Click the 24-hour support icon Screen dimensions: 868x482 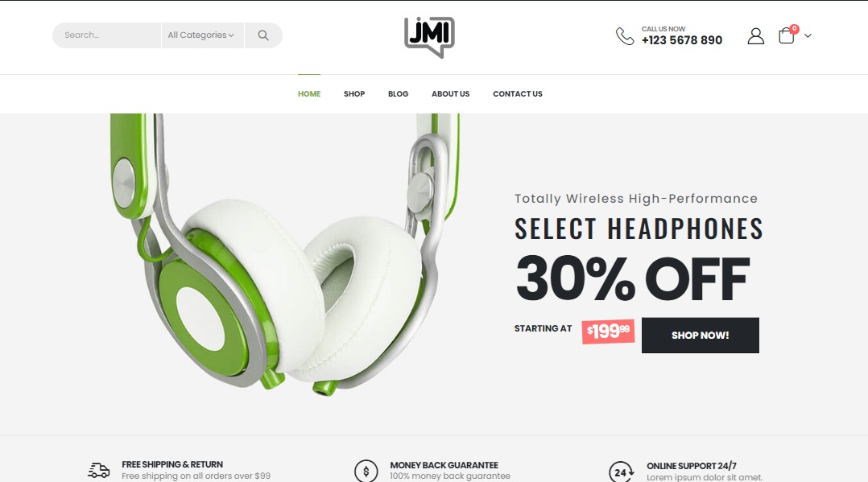[621, 472]
